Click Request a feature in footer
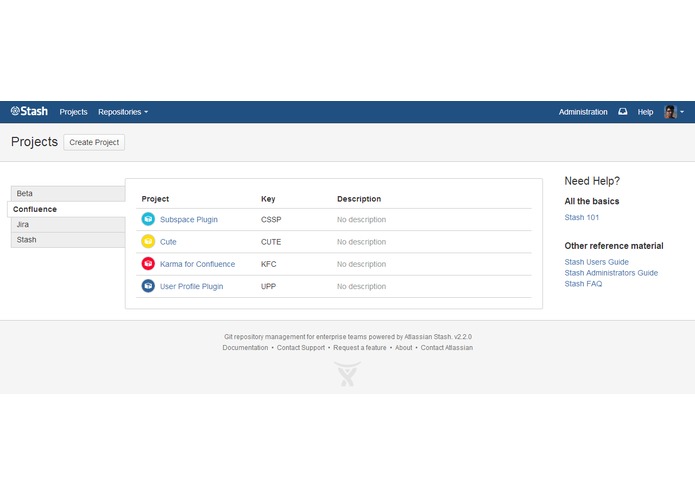Viewport: 695px width, 494px height. 360,348
